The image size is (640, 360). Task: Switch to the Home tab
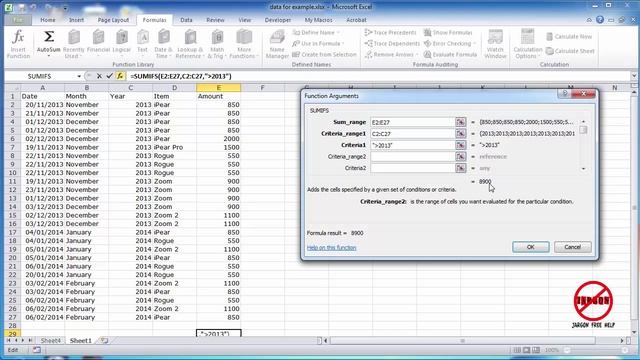click(48, 20)
